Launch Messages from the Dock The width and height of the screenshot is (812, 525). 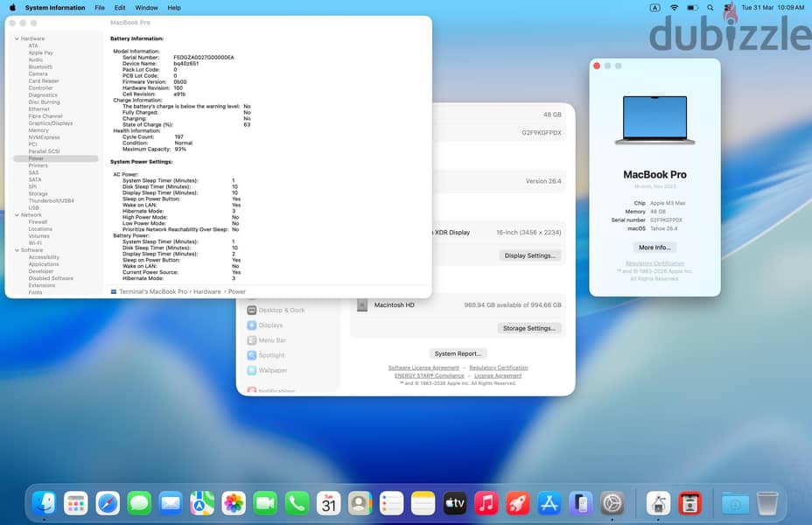[139, 503]
